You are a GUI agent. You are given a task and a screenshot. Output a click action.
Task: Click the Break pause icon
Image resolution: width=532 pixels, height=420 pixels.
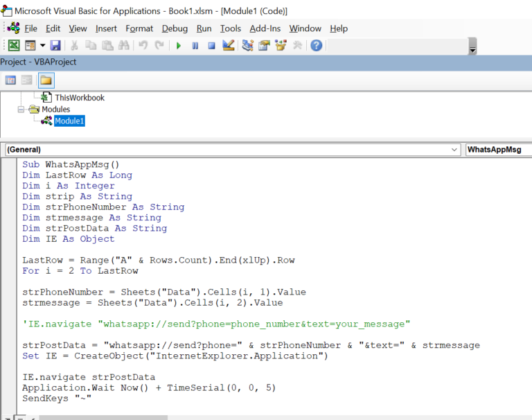pyautogui.click(x=195, y=46)
